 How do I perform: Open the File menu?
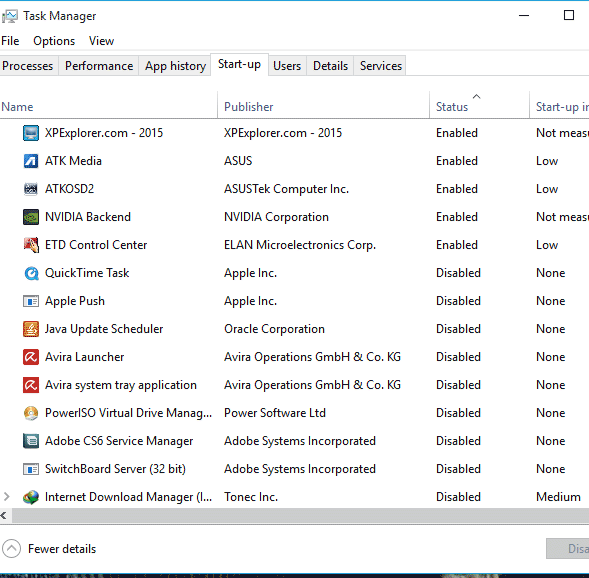(x=10, y=41)
